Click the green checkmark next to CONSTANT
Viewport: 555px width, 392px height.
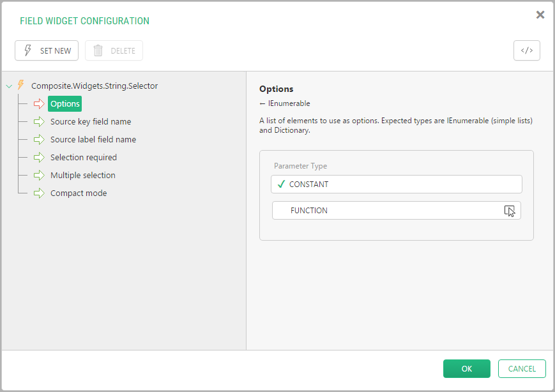(x=281, y=184)
